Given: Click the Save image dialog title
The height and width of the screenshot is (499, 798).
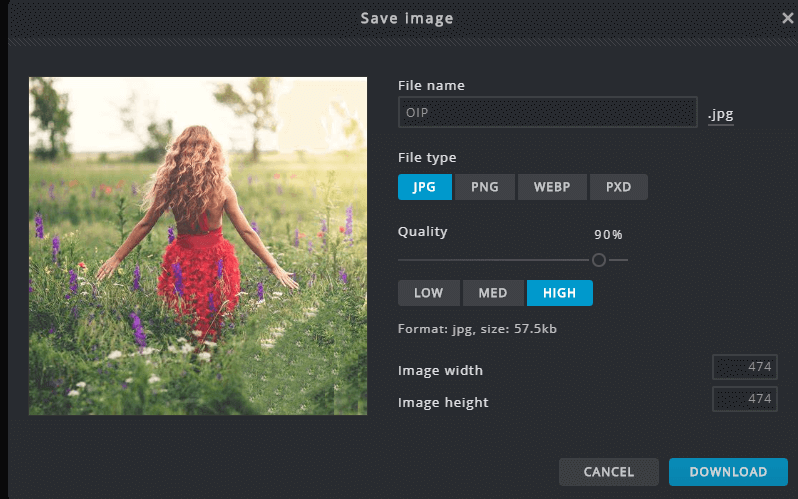Looking at the screenshot, I should coord(406,18).
